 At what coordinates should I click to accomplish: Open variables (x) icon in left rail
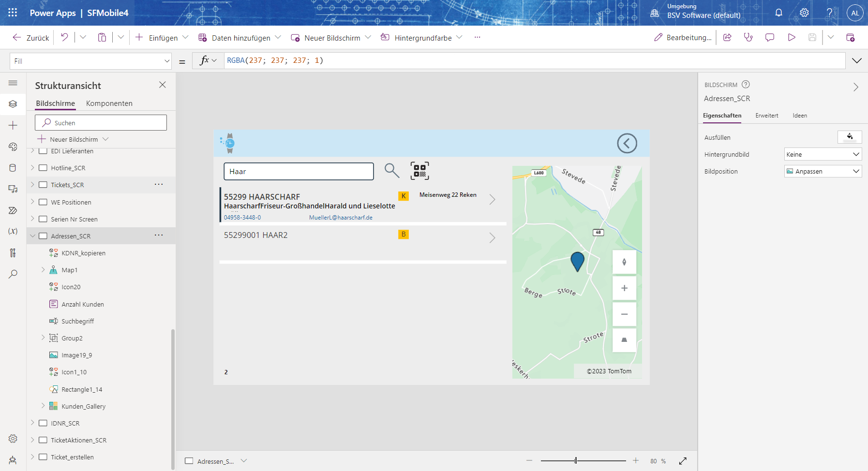click(13, 231)
